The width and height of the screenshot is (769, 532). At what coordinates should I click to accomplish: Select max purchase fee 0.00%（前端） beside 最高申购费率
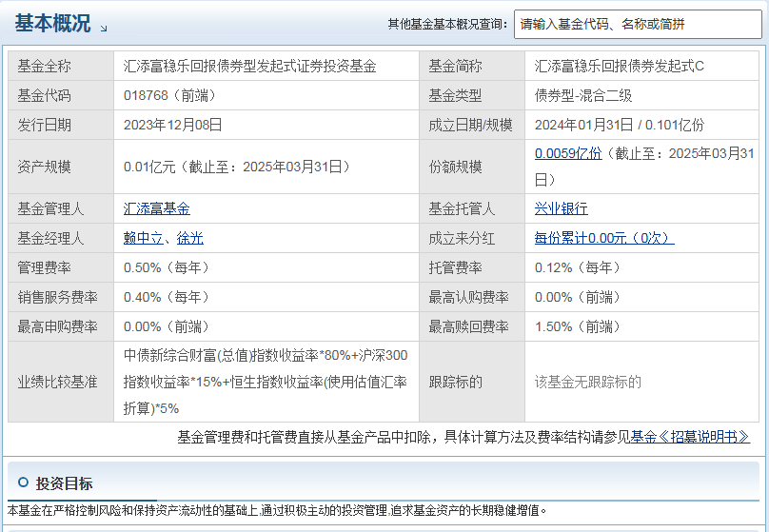point(168,326)
